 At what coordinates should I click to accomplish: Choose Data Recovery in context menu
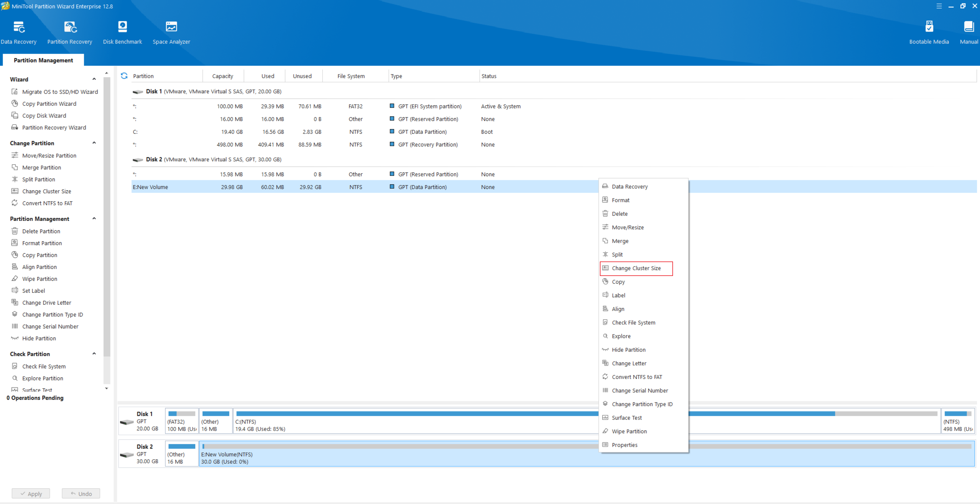pyautogui.click(x=644, y=186)
